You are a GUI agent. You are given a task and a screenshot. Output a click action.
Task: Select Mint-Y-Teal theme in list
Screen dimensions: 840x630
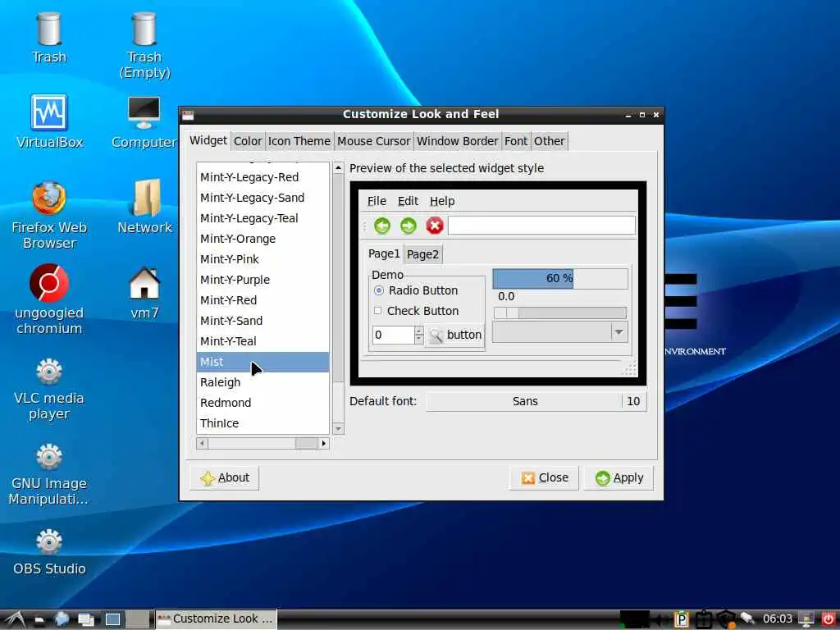coord(263,341)
